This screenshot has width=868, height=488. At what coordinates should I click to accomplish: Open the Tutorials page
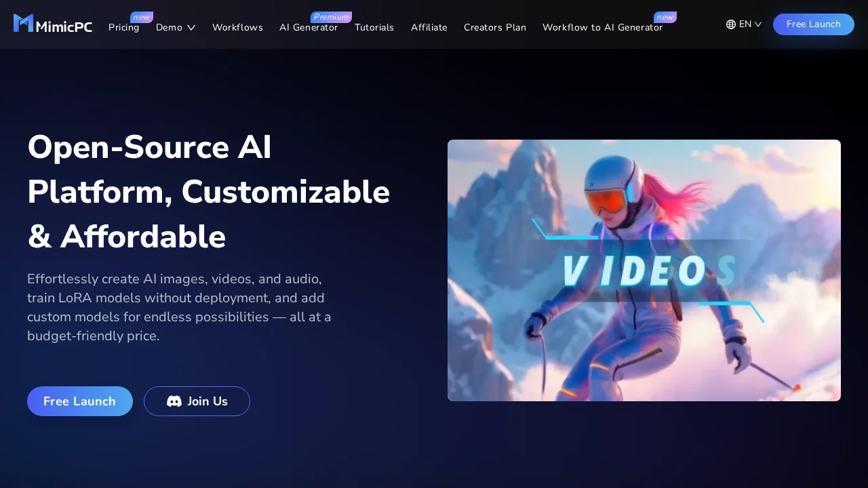tap(374, 28)
